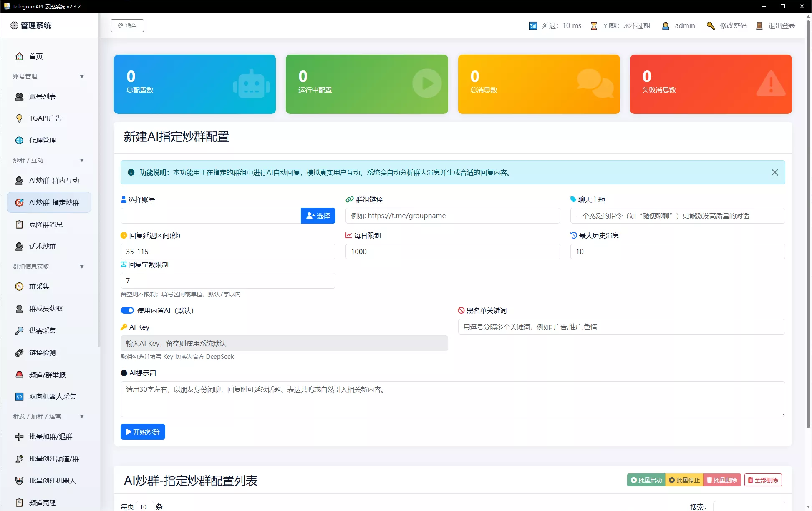This screenshot has width=812, height=511.
Task: Click the globe icon for 代理管理
Action: (19, 141)
